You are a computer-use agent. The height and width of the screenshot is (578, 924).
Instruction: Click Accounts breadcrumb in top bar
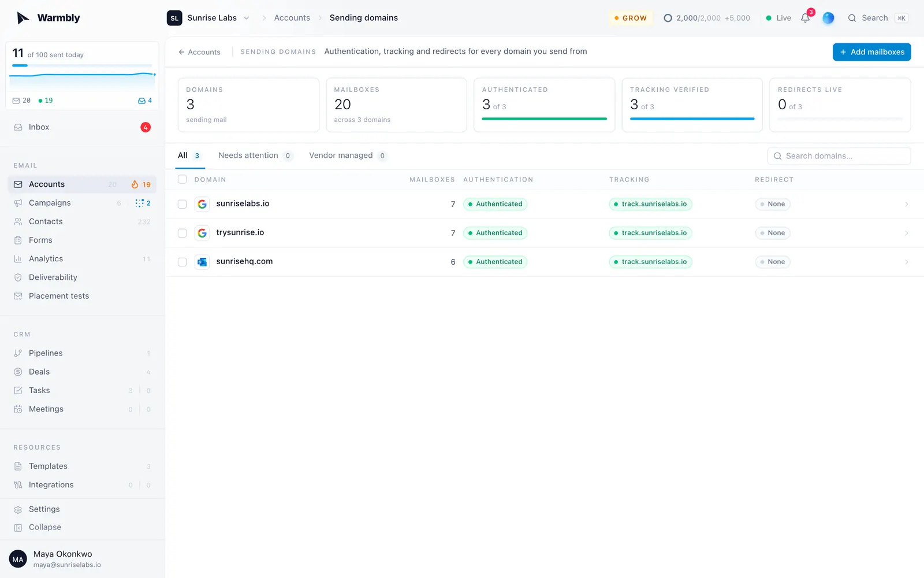292,18
